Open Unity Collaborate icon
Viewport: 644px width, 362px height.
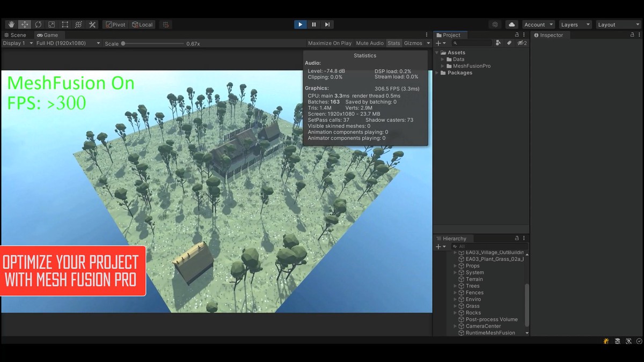[495, 25]
